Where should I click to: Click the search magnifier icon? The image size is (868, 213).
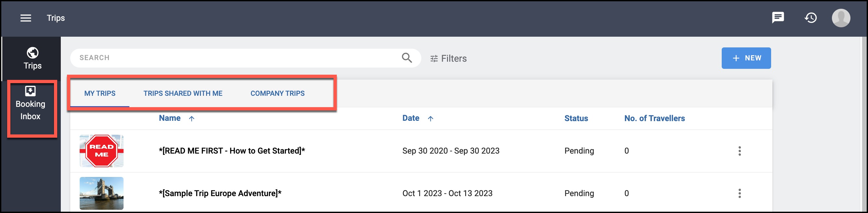pos(407,58)
